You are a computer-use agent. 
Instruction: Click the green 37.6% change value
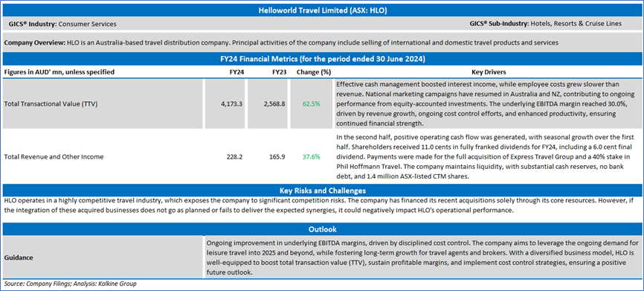[312, 156]
